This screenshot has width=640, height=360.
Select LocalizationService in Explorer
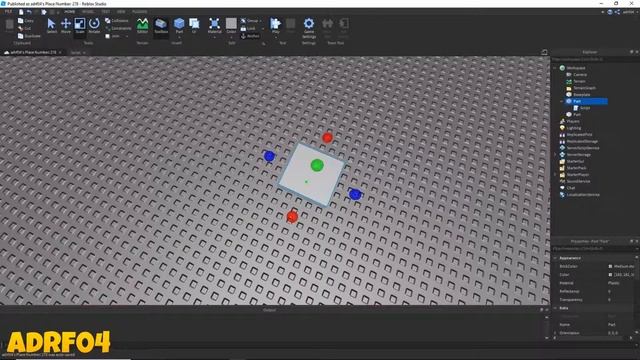(x=580, y=195)
